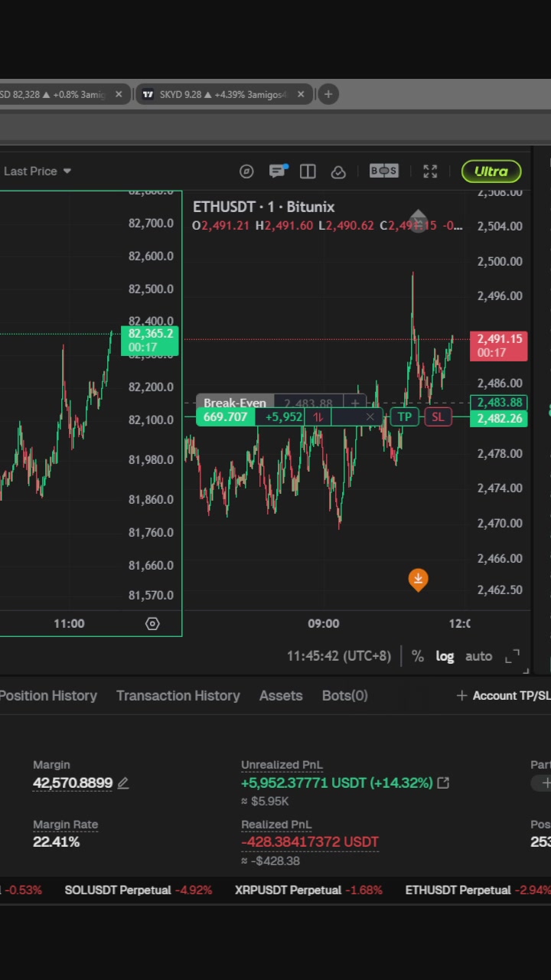Open the Assets tab

(281, 695)
